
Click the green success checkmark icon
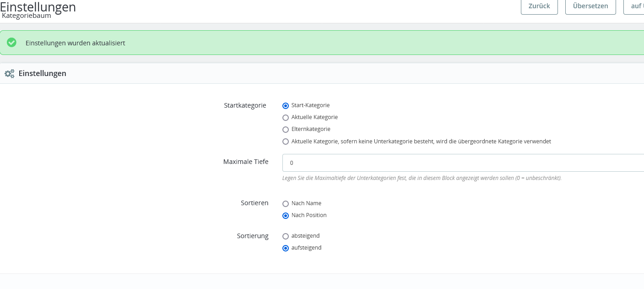tap(11, 43)
